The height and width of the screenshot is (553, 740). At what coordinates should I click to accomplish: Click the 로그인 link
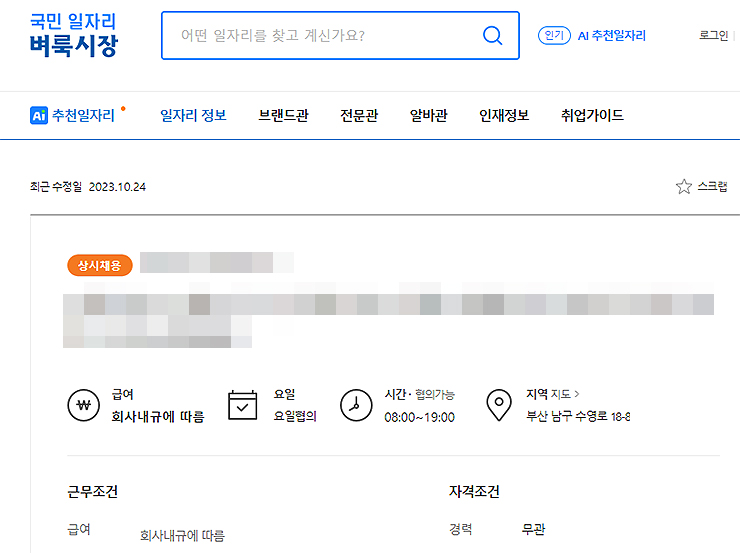(x=714, y=35)
